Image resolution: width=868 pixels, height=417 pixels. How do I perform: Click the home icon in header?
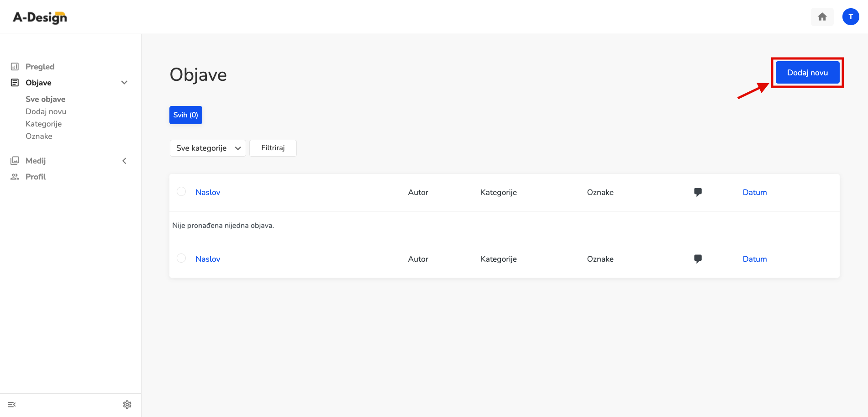pyautogui.click(x=822, y=17)
